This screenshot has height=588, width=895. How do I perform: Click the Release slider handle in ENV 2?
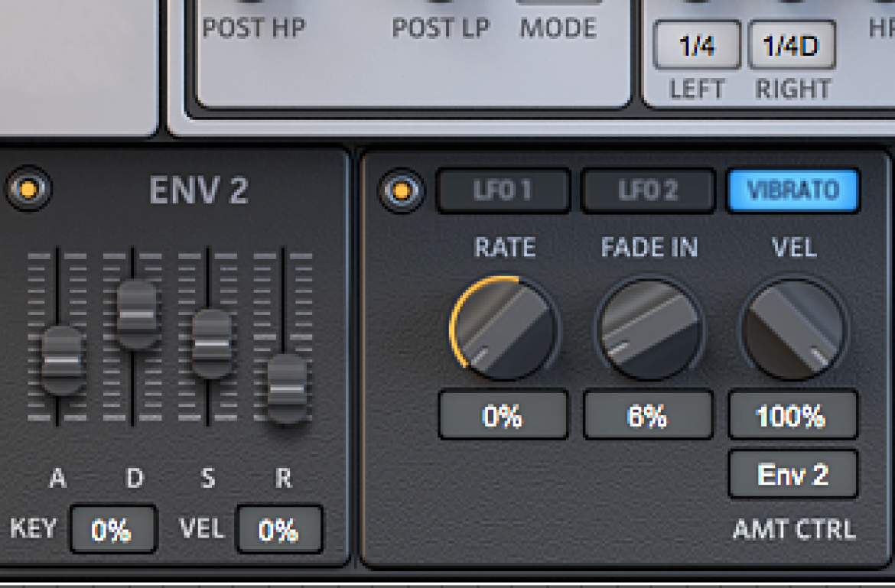[x=287, y=388]
